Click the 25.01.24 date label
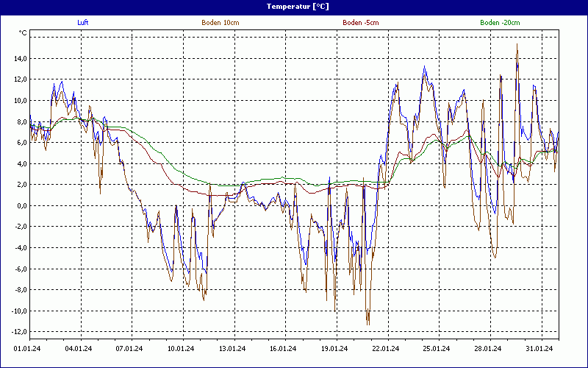The height and width of the screenshot is (368, 588). pos(437,349)
